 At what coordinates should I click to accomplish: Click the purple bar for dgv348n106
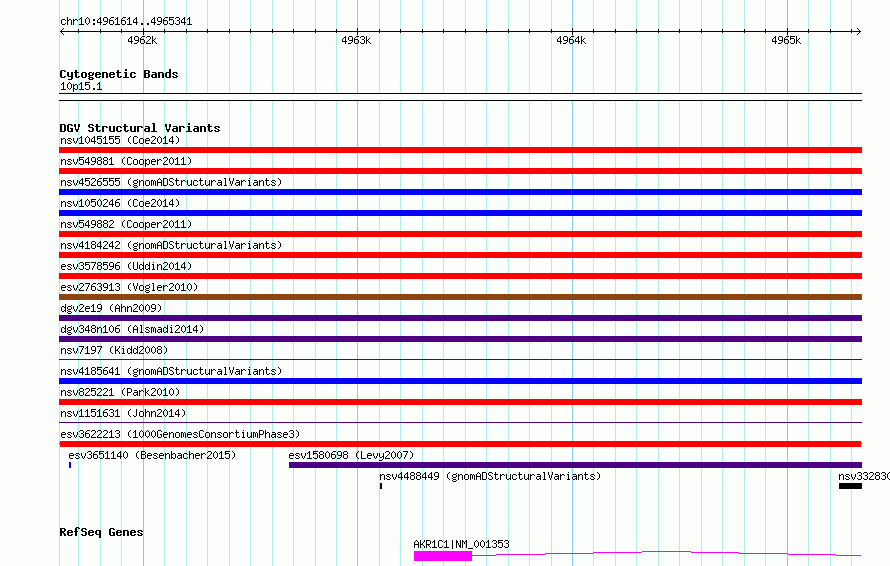point(460,339)
